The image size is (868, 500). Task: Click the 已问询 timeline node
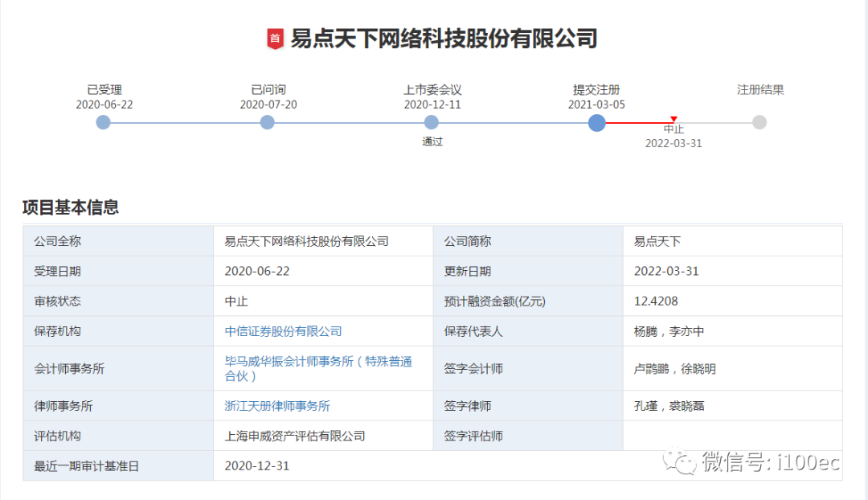click(x=268, y=122)
